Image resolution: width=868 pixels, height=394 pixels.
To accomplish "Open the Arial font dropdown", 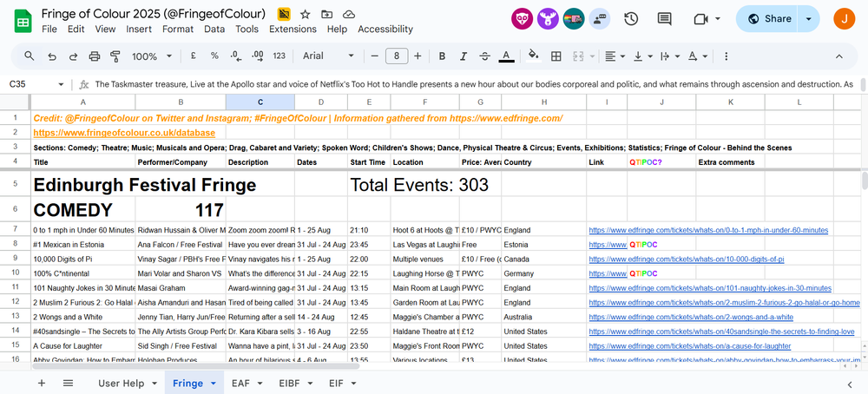I will (329, 56).
